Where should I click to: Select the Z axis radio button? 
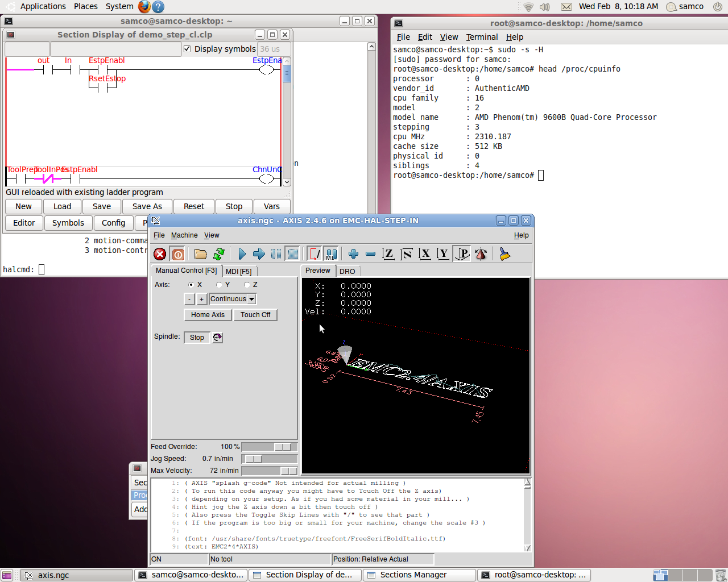tap(247, 285)
